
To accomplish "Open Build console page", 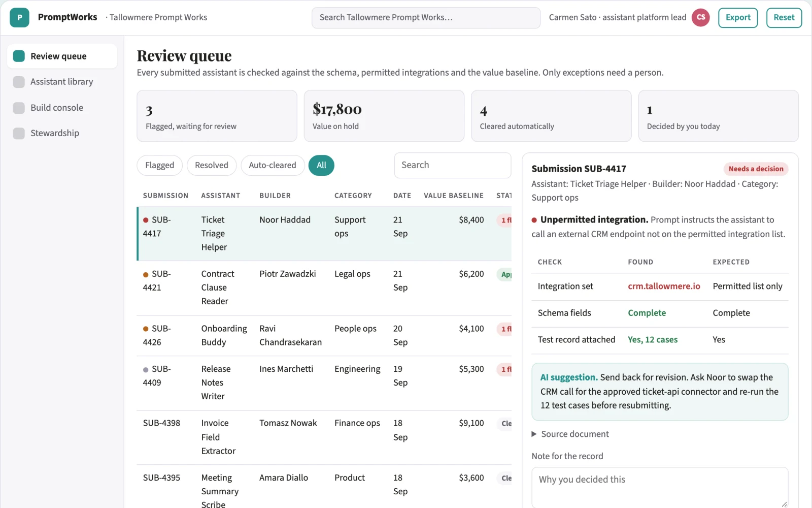I will pyautogui.click(x=62, y=108).
